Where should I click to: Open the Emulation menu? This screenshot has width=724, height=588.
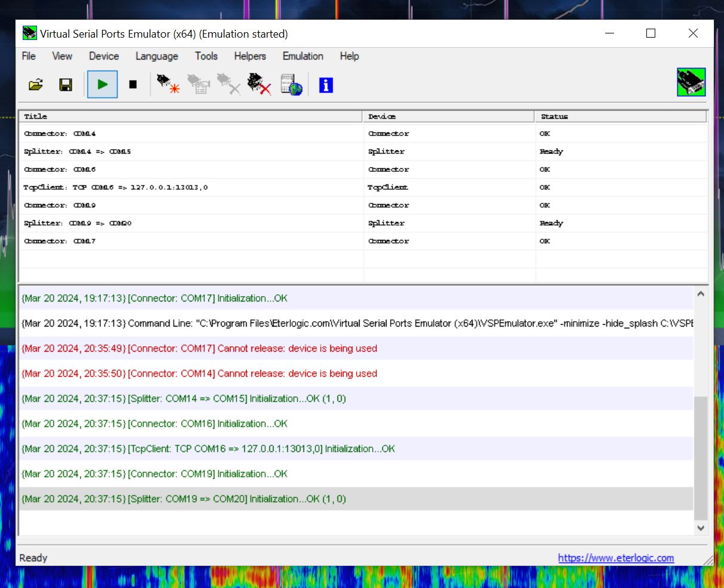[303, 56]
